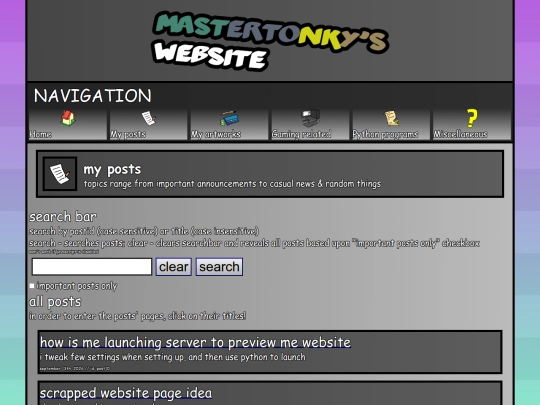
Task: Click the Mastertonky's Website logo
Action: click(x=270, y=41)
